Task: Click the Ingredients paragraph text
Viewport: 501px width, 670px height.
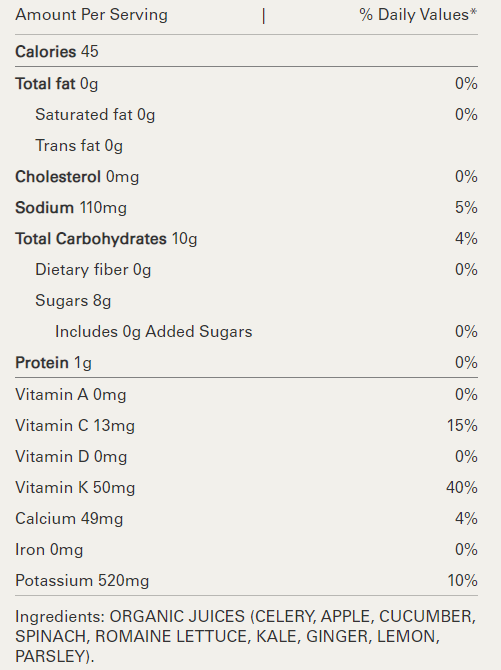Action: (246, 636)
